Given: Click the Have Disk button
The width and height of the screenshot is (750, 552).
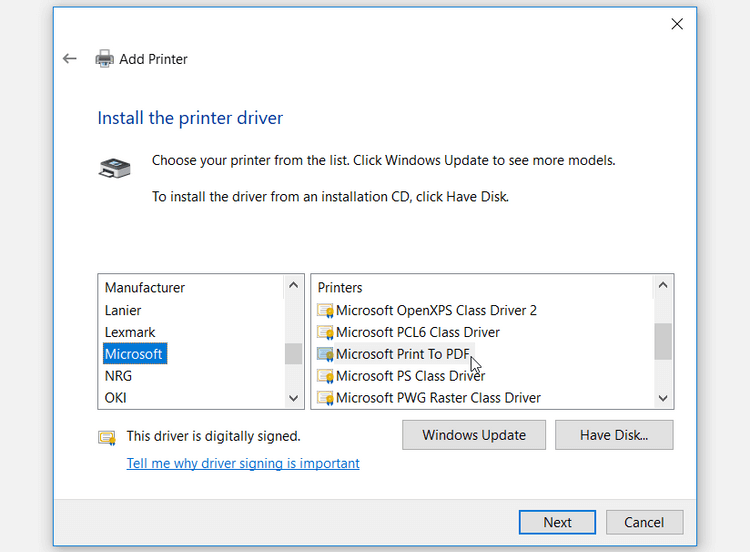Looking at the screenshot, I should coord(614,435).
